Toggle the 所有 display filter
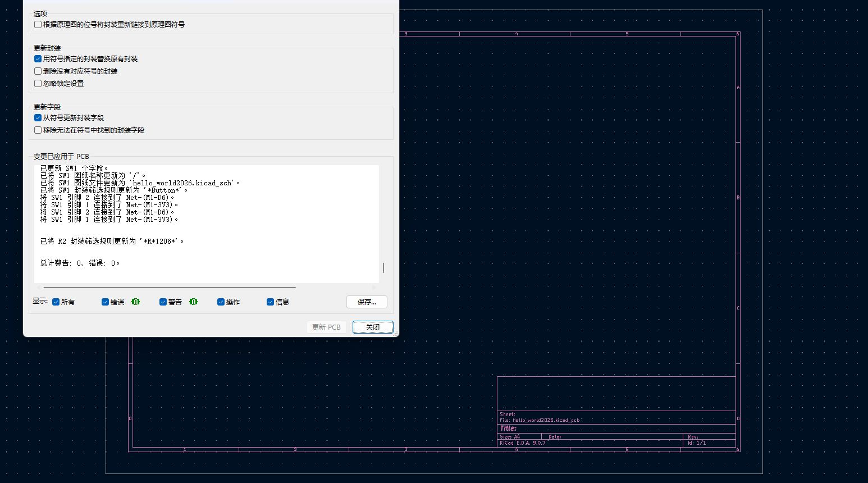The image size is (868, 483). (x=55, y=302)
